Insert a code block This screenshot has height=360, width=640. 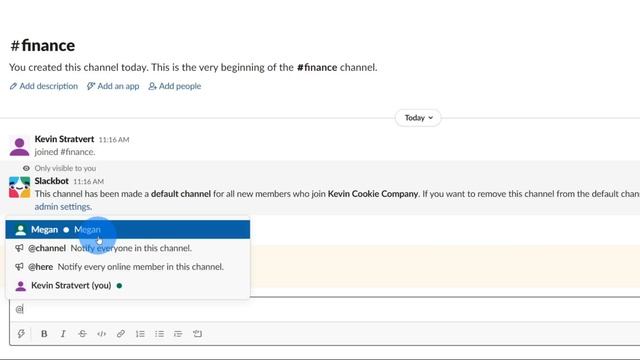(x=198, y=334)
